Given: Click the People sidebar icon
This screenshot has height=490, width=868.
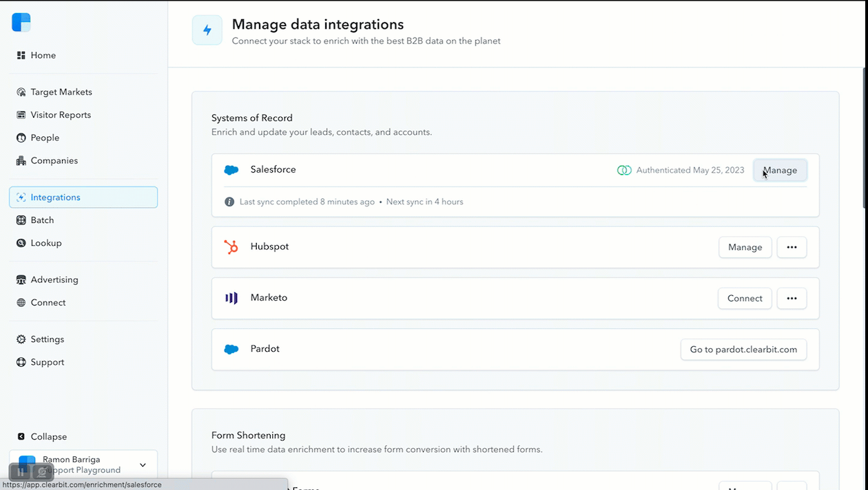Looking at the screenshot, I should click(21, 138).
